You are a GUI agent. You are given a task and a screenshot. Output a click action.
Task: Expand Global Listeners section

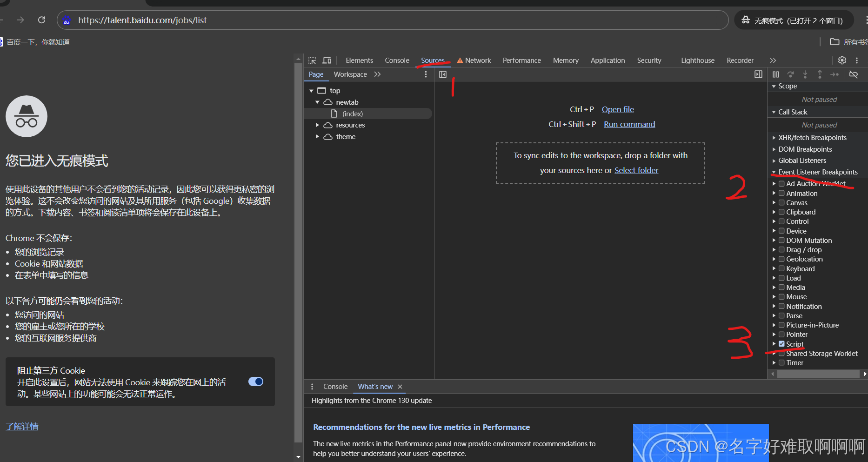pos(774,161)
